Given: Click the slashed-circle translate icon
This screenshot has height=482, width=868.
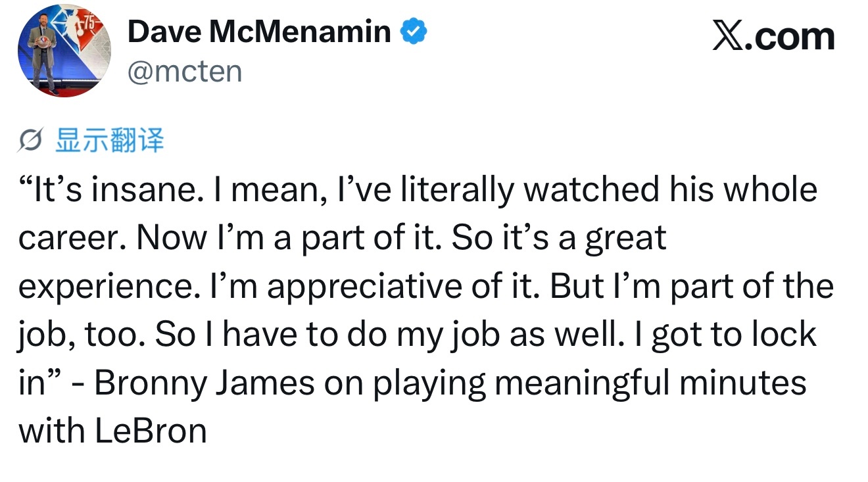Looking at the screenshot, I should point(32,141).
